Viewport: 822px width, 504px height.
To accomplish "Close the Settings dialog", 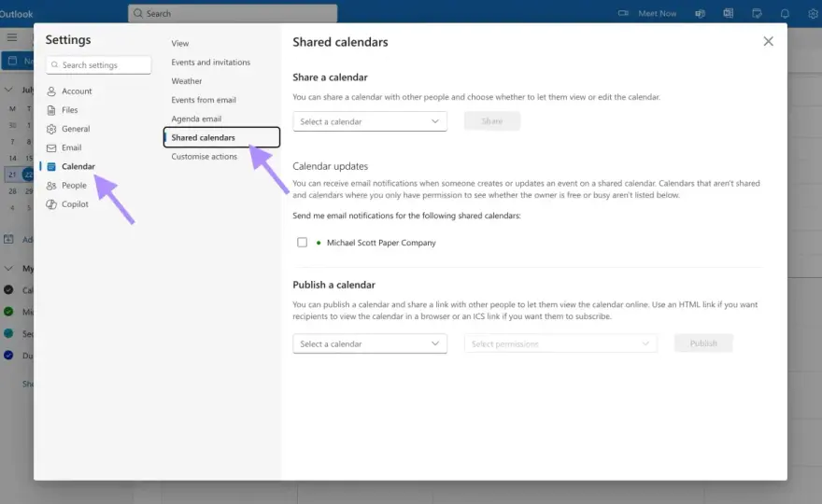I will (x=768, y=41).
